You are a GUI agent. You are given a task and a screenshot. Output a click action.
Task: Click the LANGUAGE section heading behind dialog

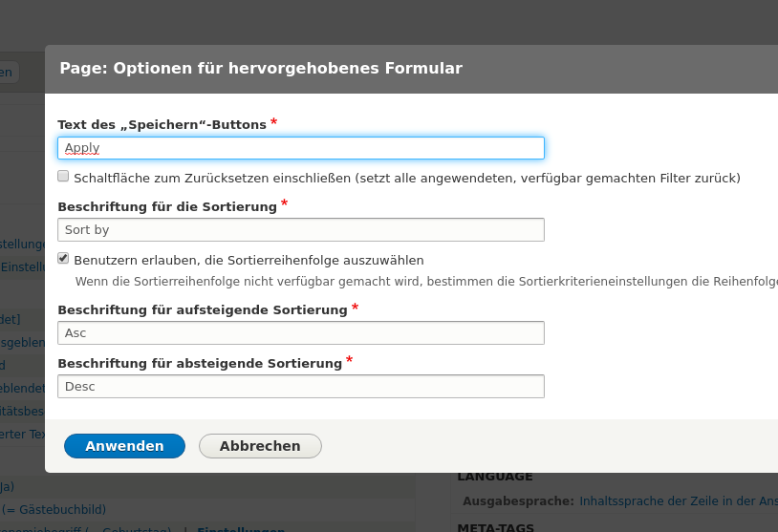[x=495, y=477]
